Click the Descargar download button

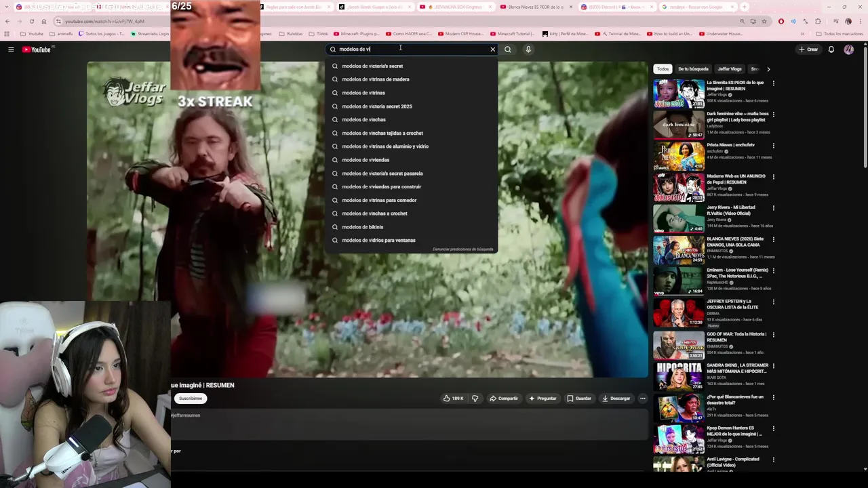[616, 399]
